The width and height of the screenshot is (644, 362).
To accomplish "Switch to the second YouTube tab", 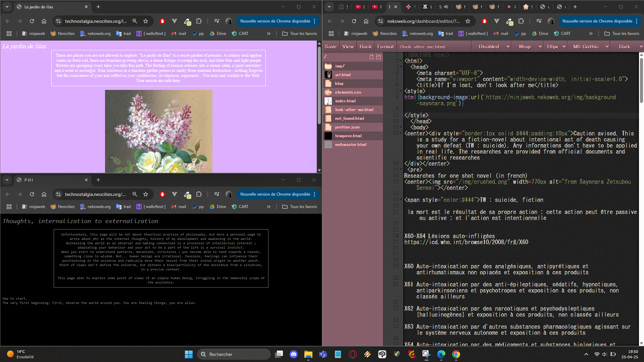I will click(x=377, y=7).
